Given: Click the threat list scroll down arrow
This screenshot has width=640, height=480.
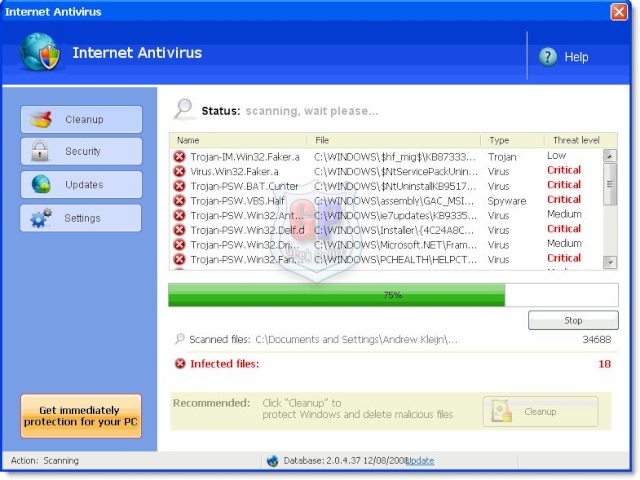Looking at the screenshot, I should (x=610, y=262).
